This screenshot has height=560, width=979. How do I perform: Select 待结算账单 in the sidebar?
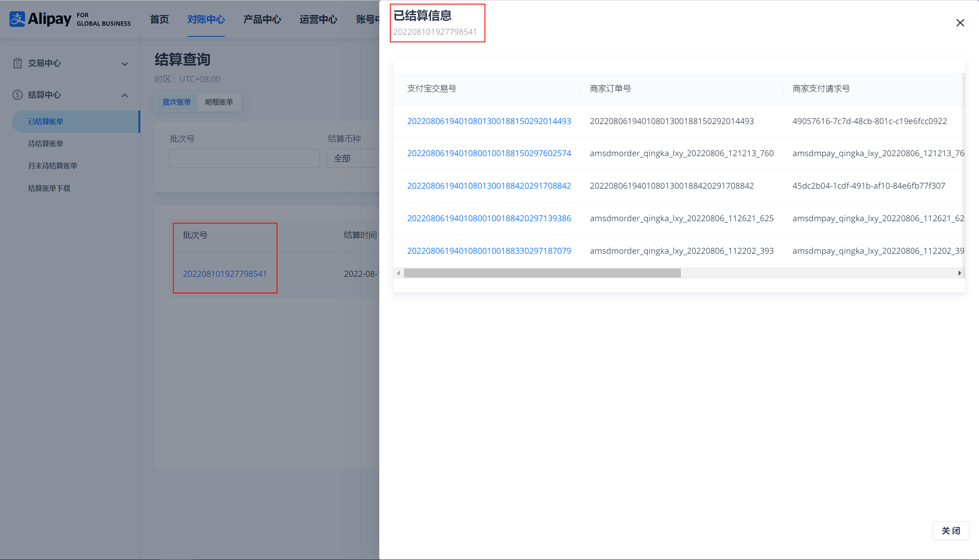(46, 144)
